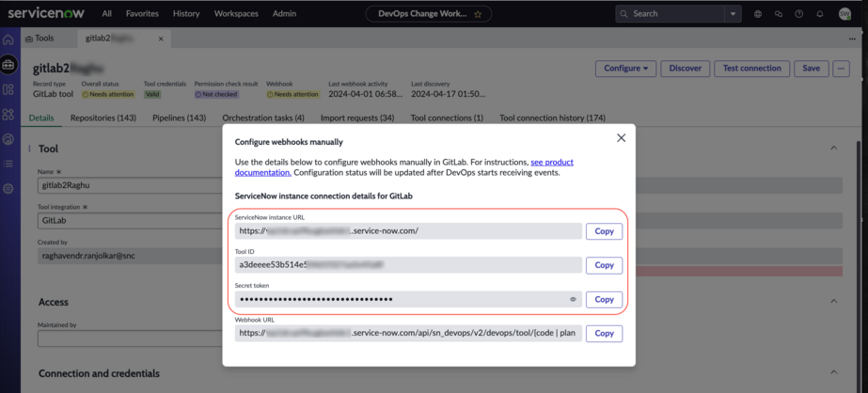This screenshot has width=868, height=393.
Task: Open the more actions ellipsis button
Action: tap(842, 69)
